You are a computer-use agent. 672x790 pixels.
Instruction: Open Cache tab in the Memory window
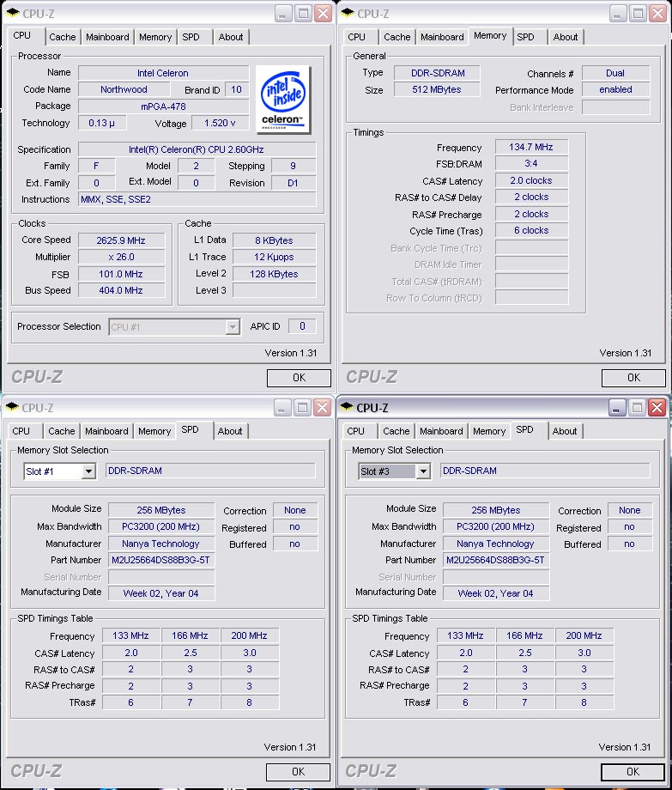tap(397, 37)
